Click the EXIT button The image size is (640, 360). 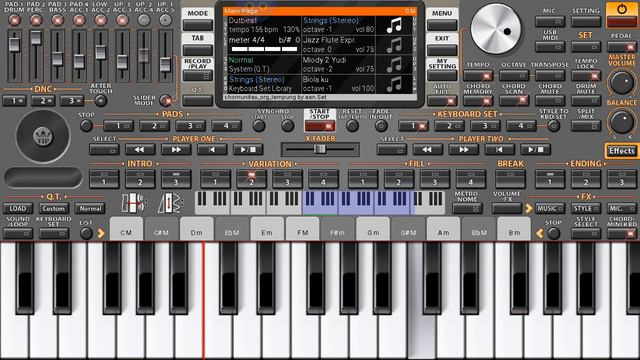click(442, 50)
